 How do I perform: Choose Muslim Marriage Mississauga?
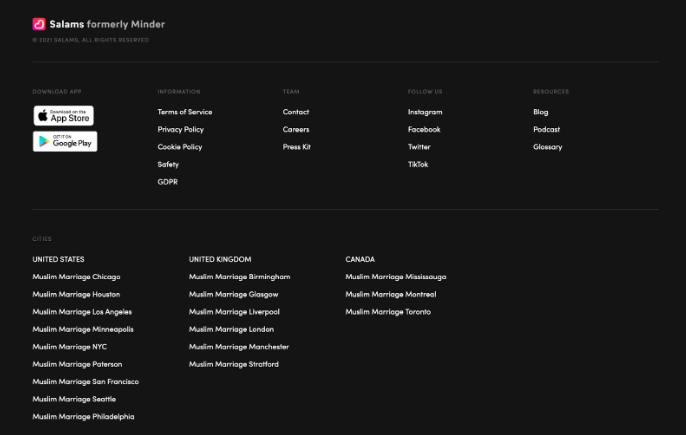[396, 277]
